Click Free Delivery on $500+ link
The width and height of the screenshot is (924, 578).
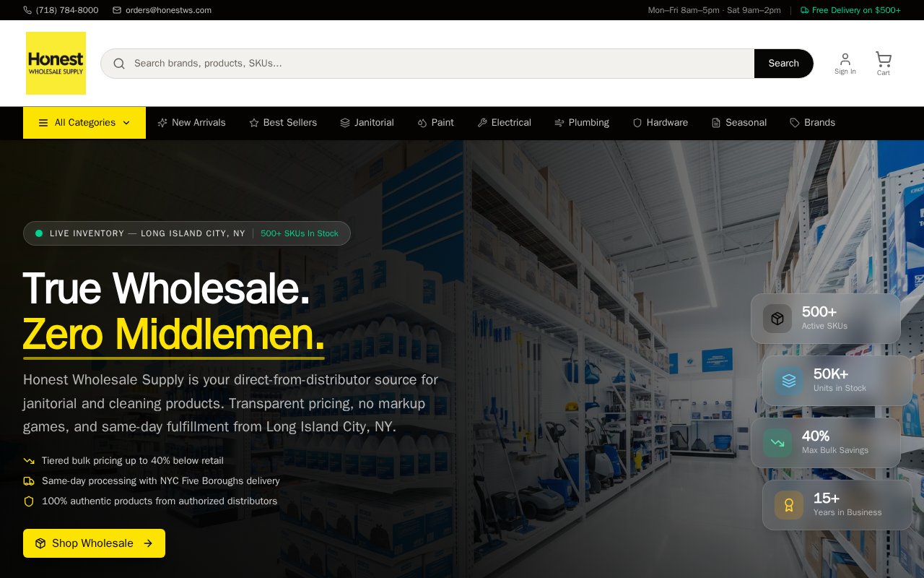[x=850, y=10]
